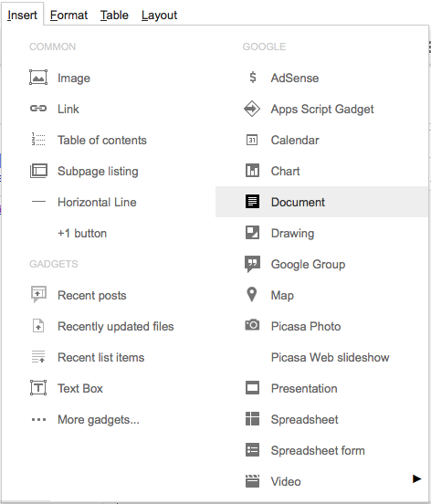The height and width of the screenshot is (504, 431).
Task: Select the Recent list items label
Action: pos(101,357)
